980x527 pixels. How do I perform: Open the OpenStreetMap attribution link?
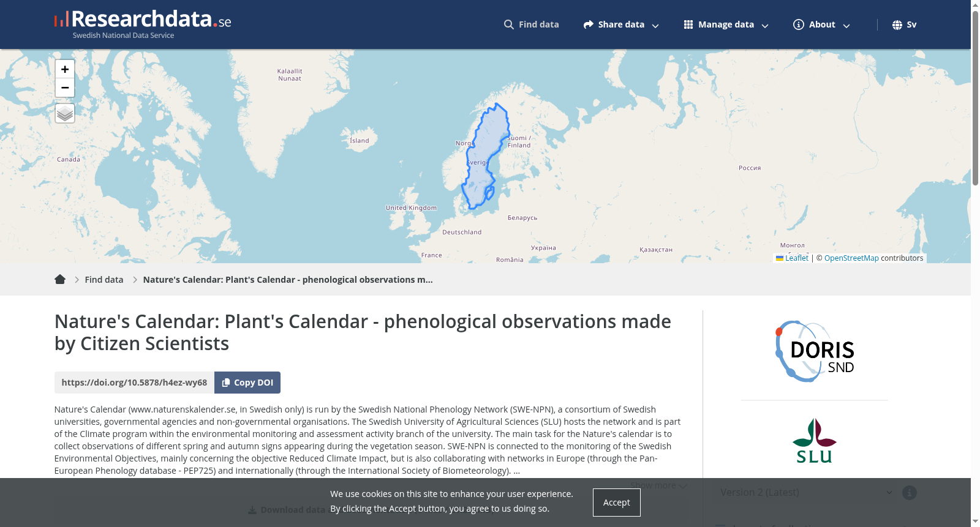point(851,258)
